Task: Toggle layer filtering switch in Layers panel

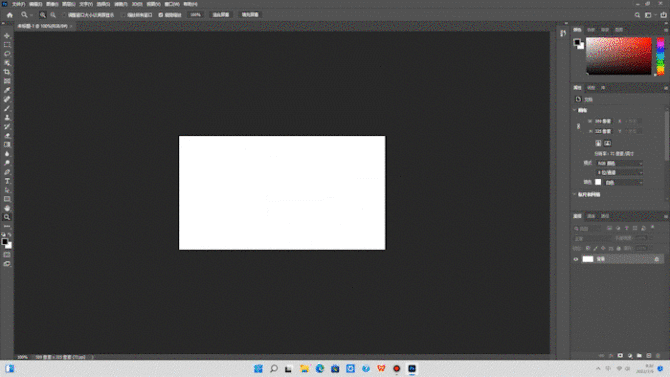Action: coord(652,228)
